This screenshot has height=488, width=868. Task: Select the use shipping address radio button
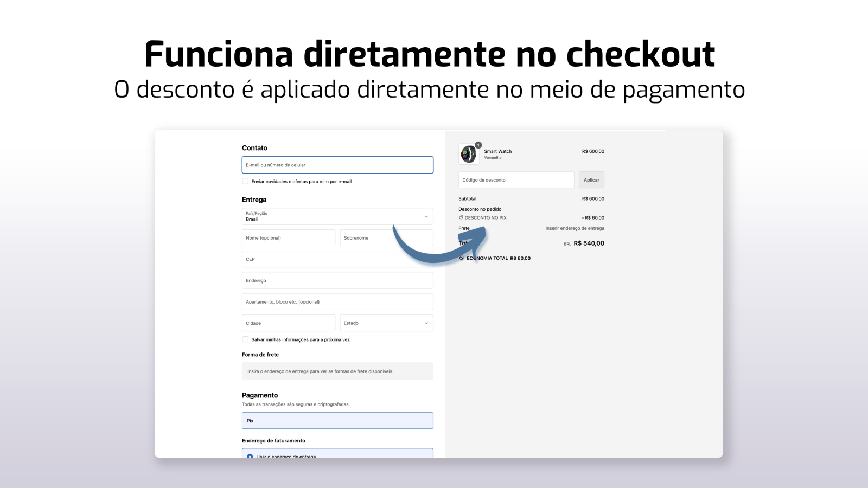tap(250, 456)
